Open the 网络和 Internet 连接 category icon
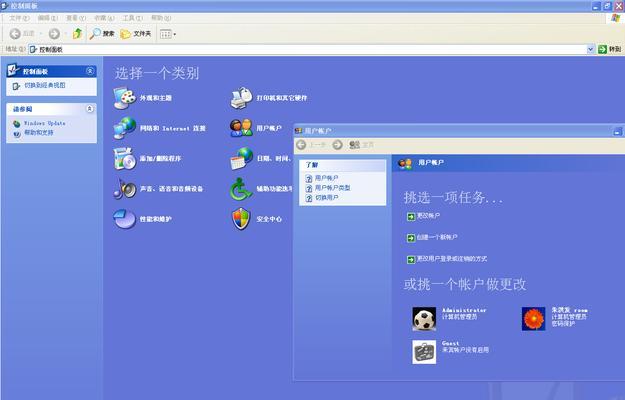This screenshot has width=625, height=400. 124,128
